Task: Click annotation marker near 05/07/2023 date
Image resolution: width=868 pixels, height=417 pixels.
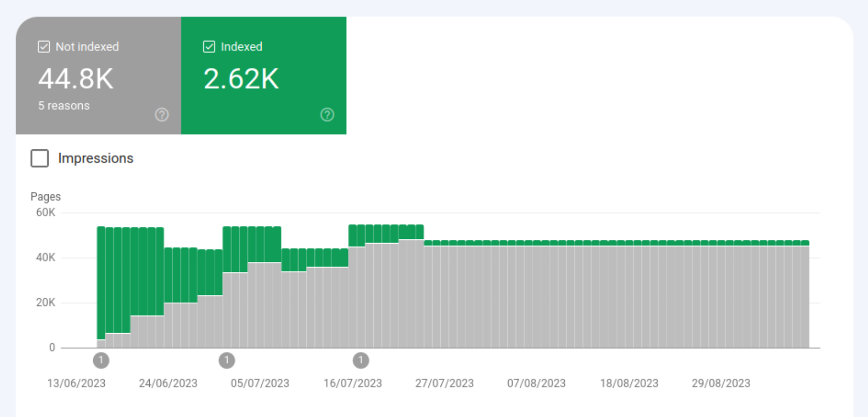Action: 227,360
